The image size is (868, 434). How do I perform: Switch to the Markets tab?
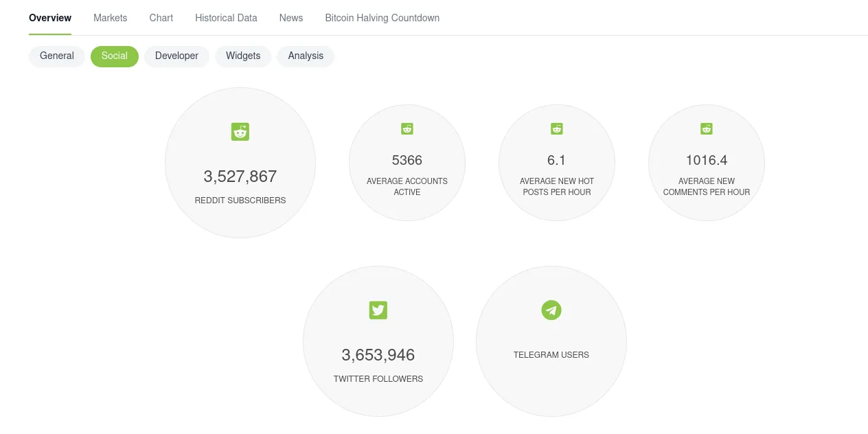[111, 18]
